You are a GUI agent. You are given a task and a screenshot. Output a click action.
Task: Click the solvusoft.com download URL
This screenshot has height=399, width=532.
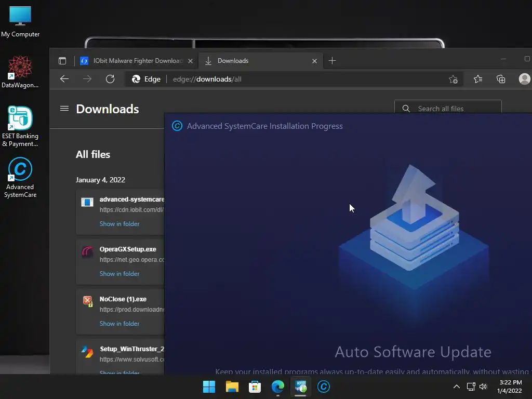coord(132,360)
